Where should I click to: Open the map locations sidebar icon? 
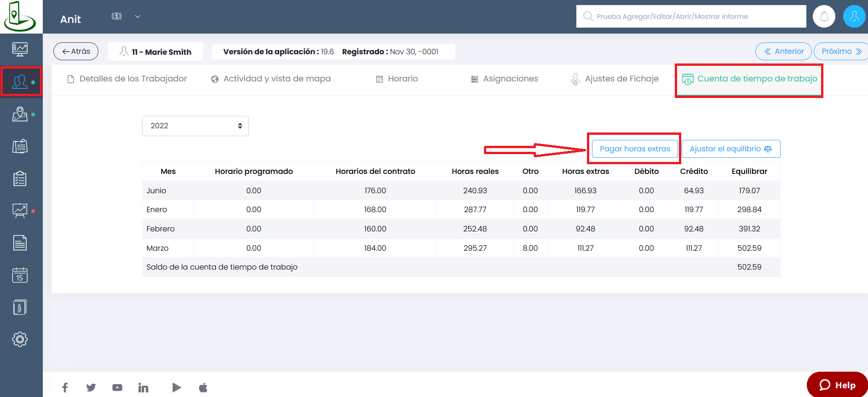tap(20, 114)
